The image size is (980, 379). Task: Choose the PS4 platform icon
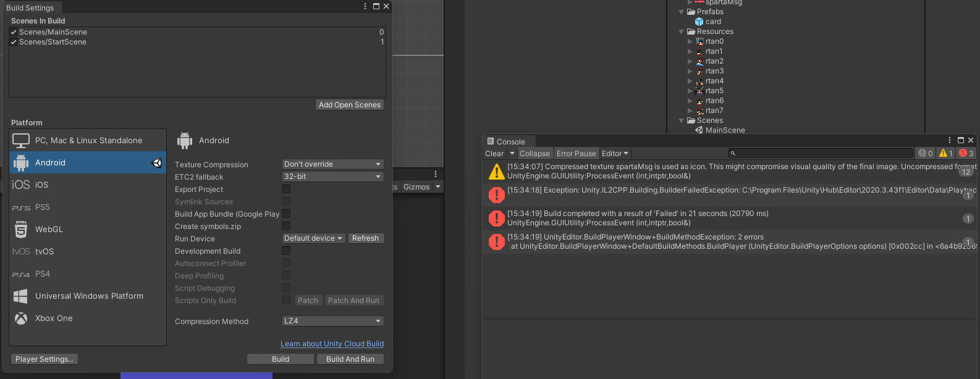coord(21,275)
